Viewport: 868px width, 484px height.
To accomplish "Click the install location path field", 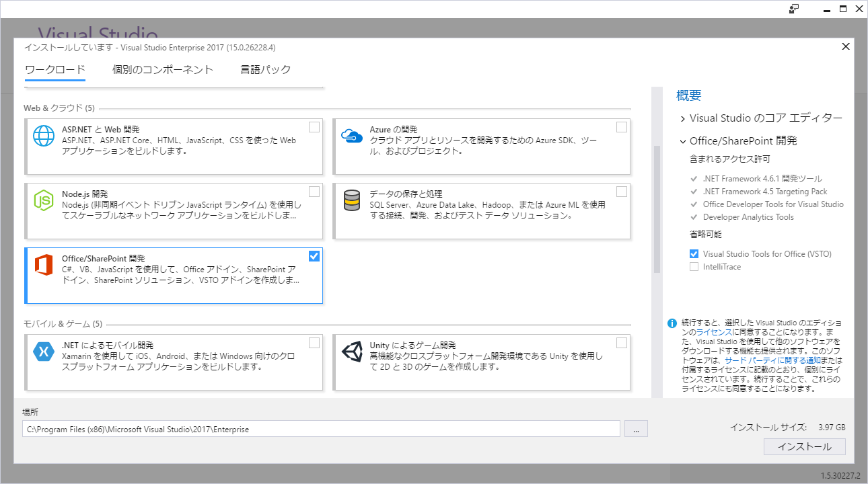I will (321, 429).
